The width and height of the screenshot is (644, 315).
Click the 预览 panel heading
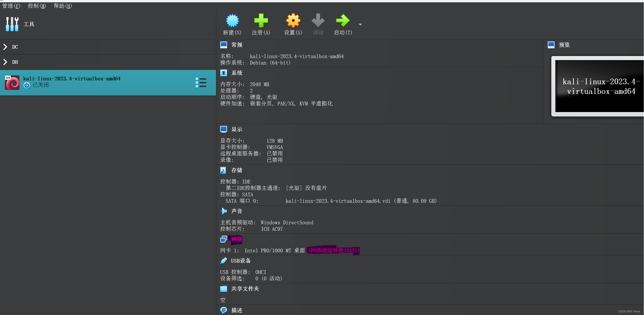(564, 45)
